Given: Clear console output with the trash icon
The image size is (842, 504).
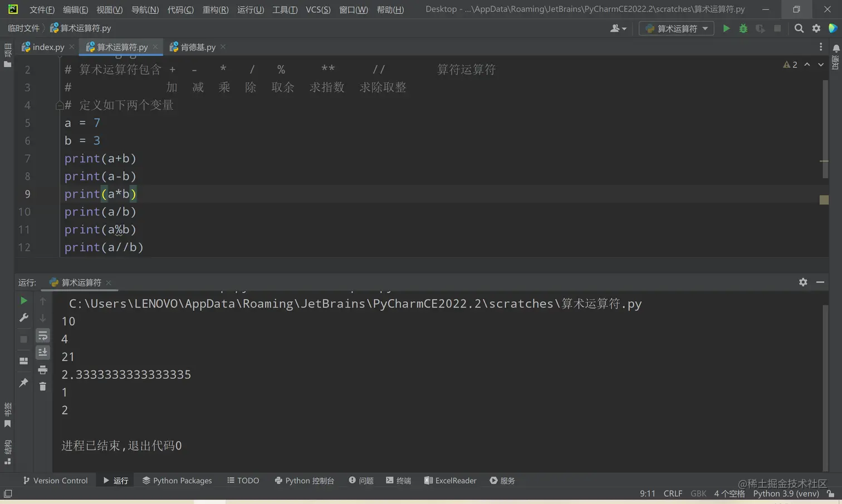Looking at the screenshot, I should click(x=43, y=386).
